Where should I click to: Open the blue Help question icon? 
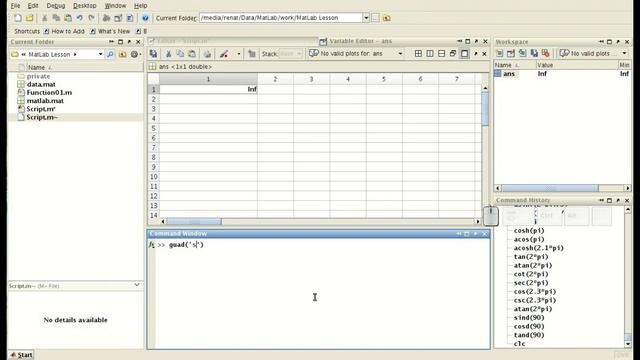[145, 18]
